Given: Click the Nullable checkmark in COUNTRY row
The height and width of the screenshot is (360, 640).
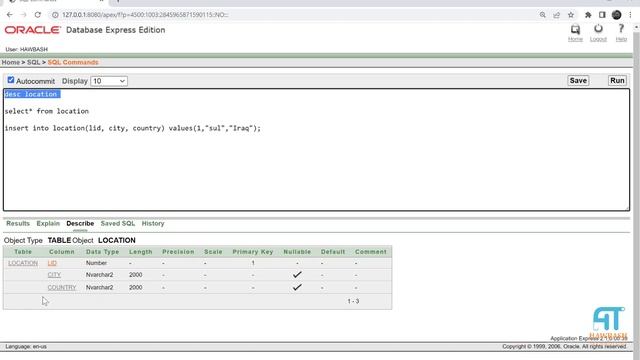Looking at the screenshot, I should tap(297, 287).
